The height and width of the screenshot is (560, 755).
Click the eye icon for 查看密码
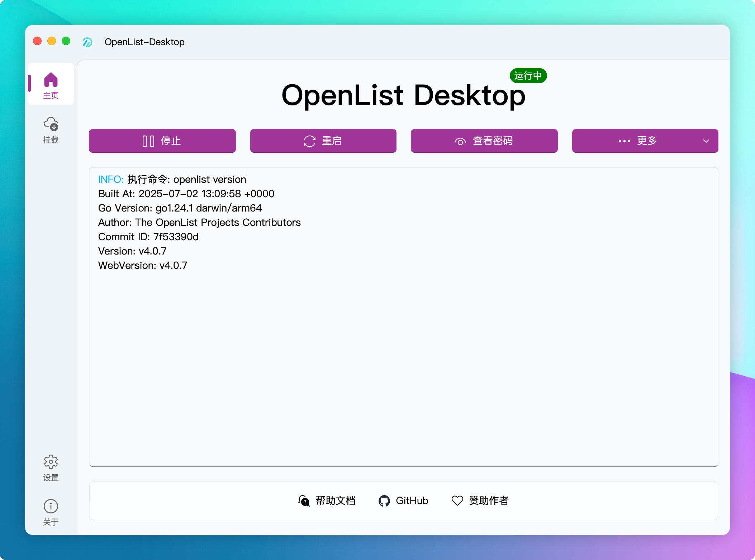coord(460,142)
